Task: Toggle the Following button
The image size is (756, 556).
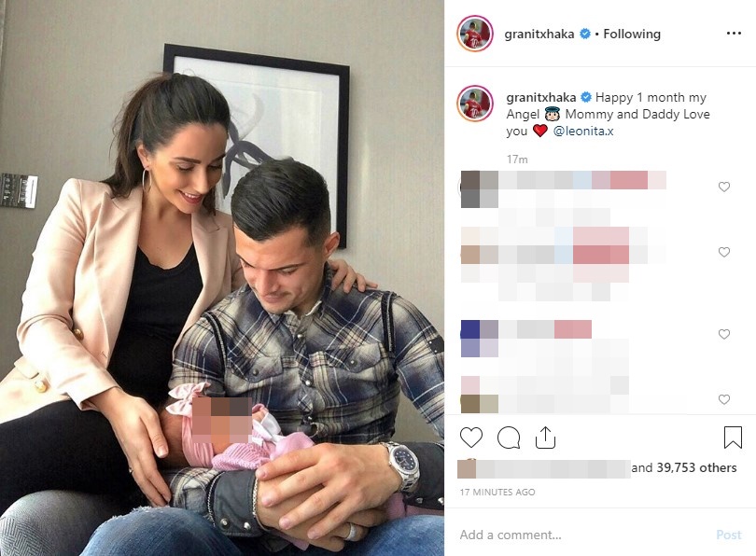Action: point(632,34)
